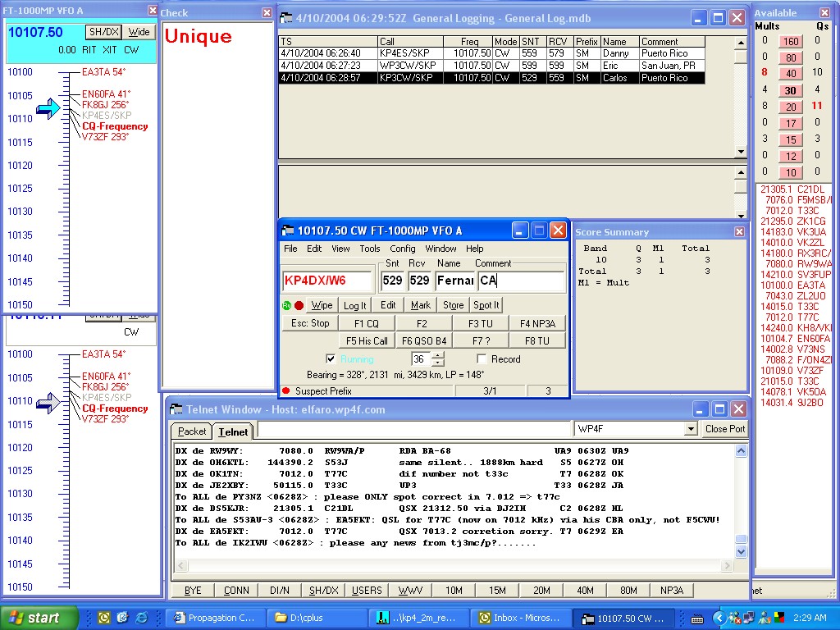Viewport: 840px width, 630px height.
Task: Toggle the Running checkbox
Action: [331, 359]
